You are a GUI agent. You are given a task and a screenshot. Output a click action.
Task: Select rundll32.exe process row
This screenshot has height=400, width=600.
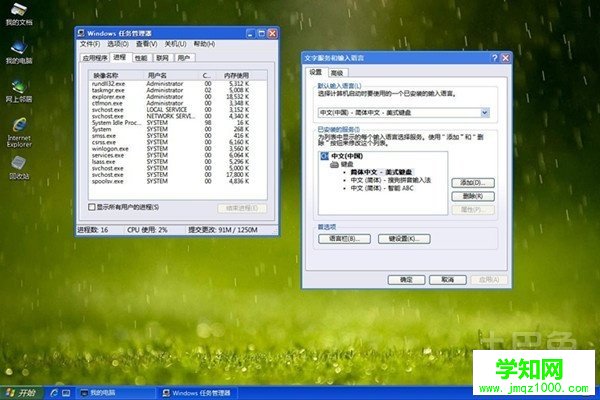click(x=170, y=83)
